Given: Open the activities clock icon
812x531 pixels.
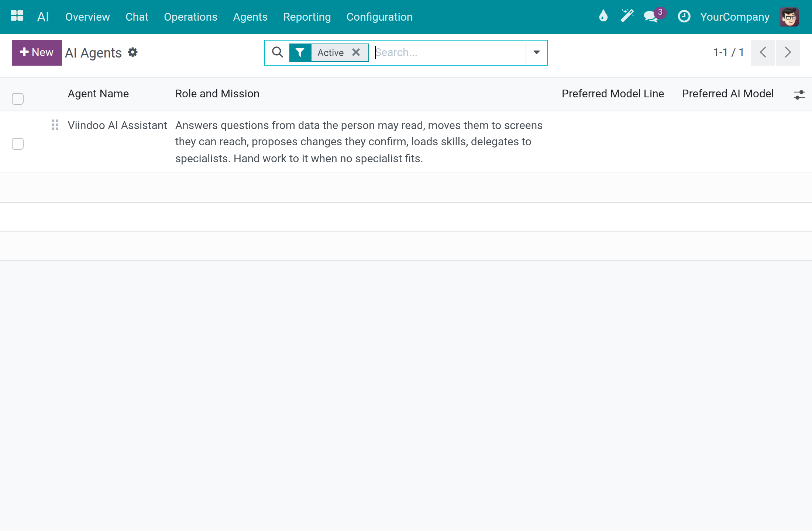Looking at the screenshot, I should tap(684, 16).
